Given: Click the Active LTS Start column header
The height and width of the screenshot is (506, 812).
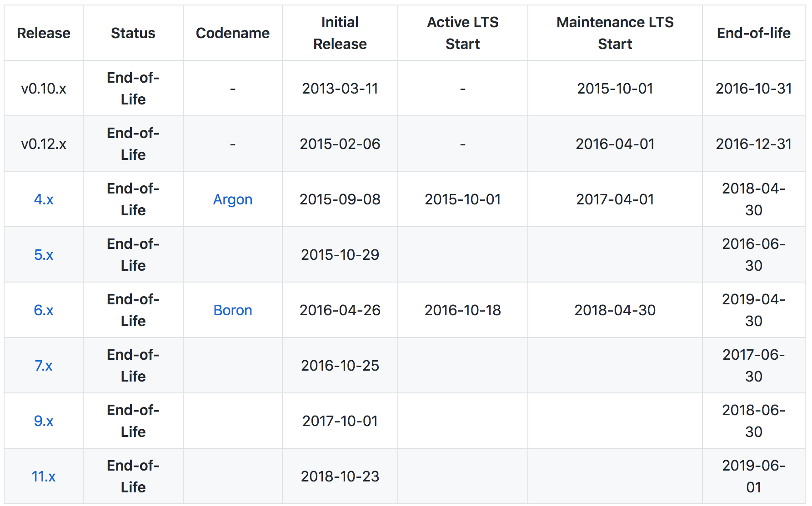Looking at the screenshot, I should (x=462, y=33).
